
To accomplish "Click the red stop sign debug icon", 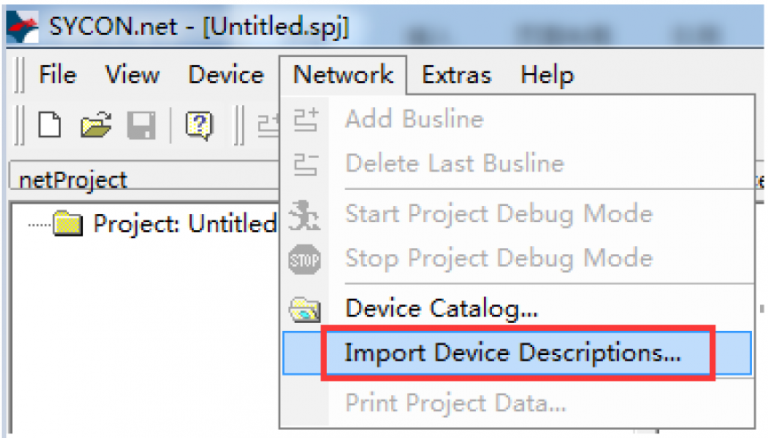I will (x=305, y=260).
